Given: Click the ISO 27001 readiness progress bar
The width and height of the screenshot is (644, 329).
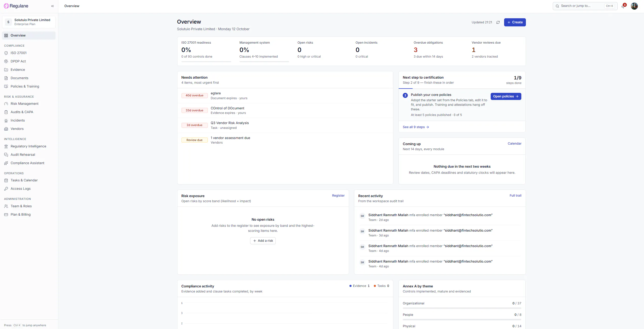Looking at the screenshot, I should pos(206,62).
